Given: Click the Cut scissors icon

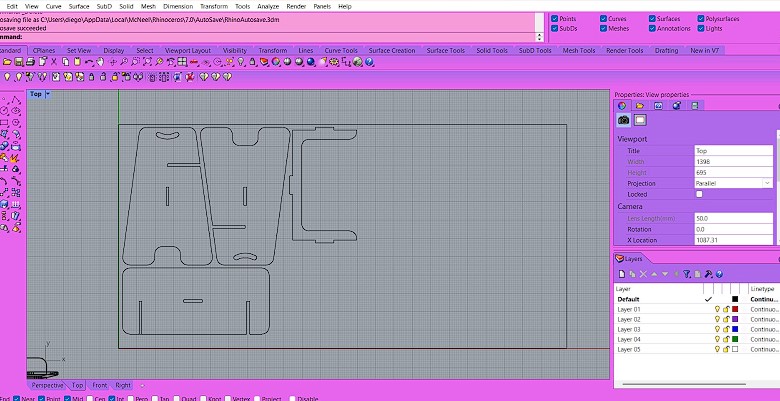Looking at the screenshot, I should pos(54,62).
